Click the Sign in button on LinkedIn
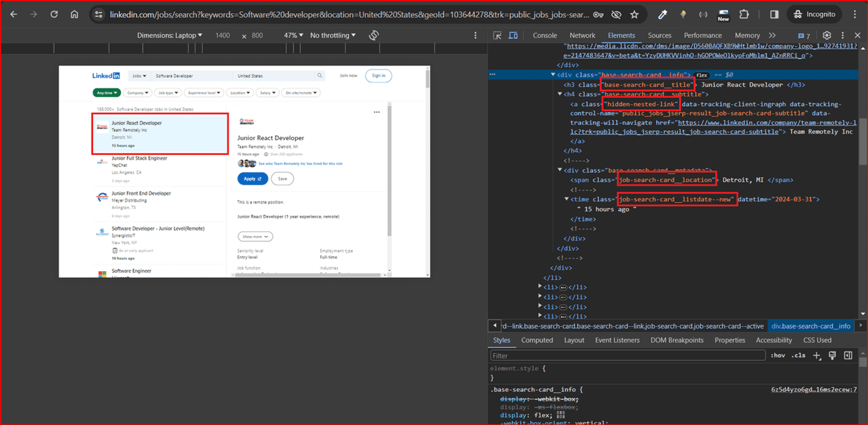 pyautogui.click(x=378, y=75)
